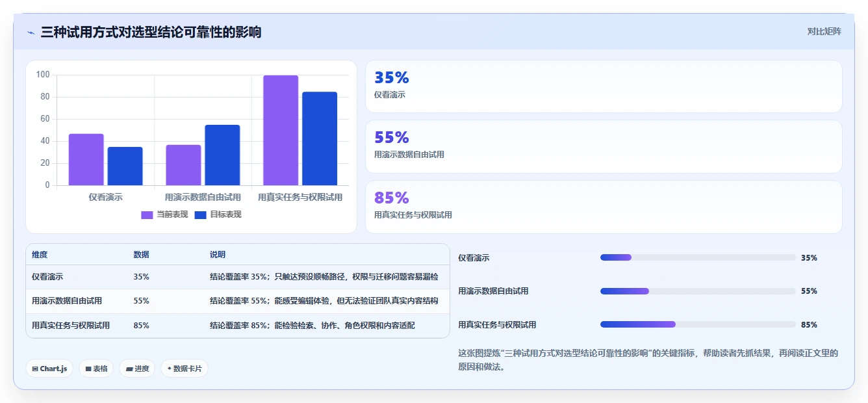Select the 仅看演示 progress bar showing 35%
Viewport: 868px width, 403px height.
point(698,257)
